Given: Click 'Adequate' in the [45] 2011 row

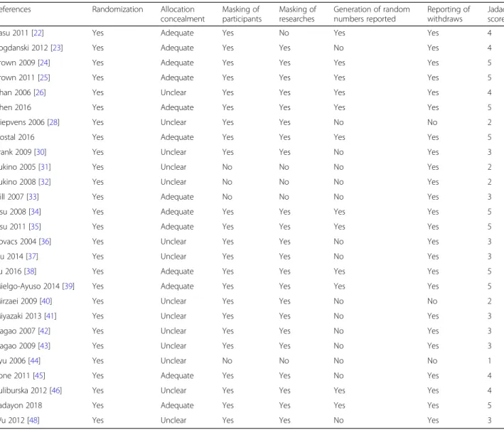Looking at the screenshot, I should click(x=177, y=375).
